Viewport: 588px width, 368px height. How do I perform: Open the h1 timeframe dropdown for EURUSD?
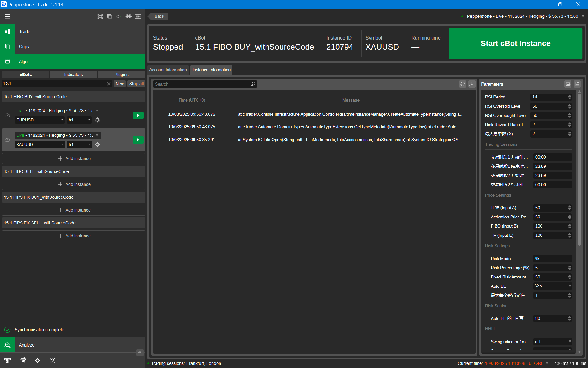pos(79,120)
